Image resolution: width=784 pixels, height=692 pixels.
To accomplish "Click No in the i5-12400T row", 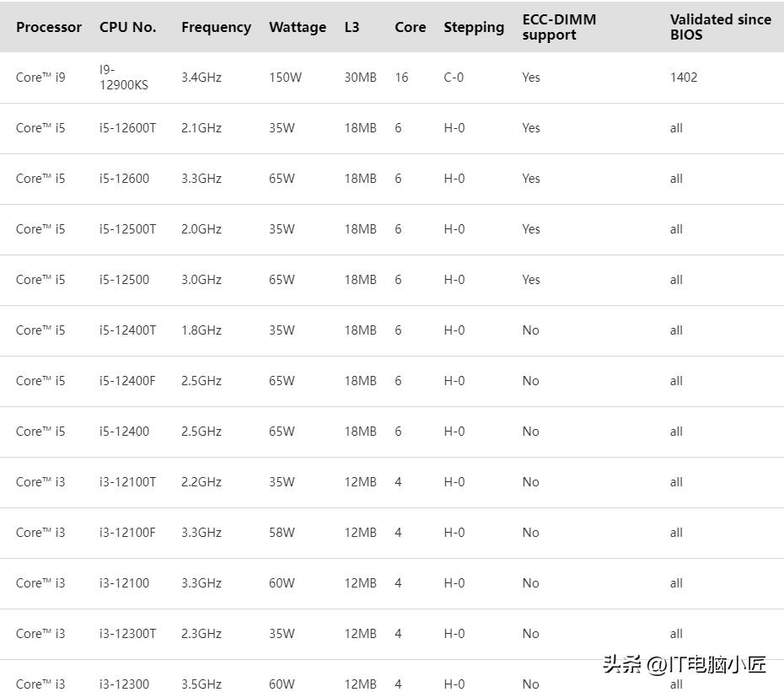I will (530, 330).
